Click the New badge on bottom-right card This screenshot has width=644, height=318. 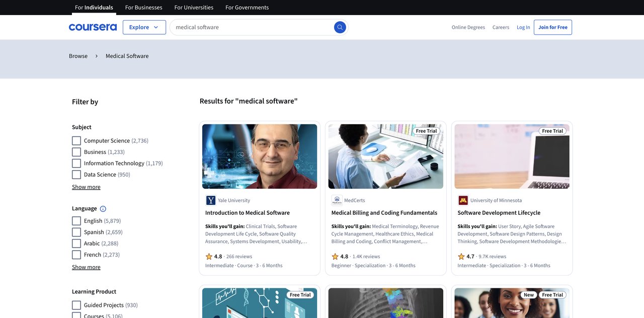tap(529, 295)
